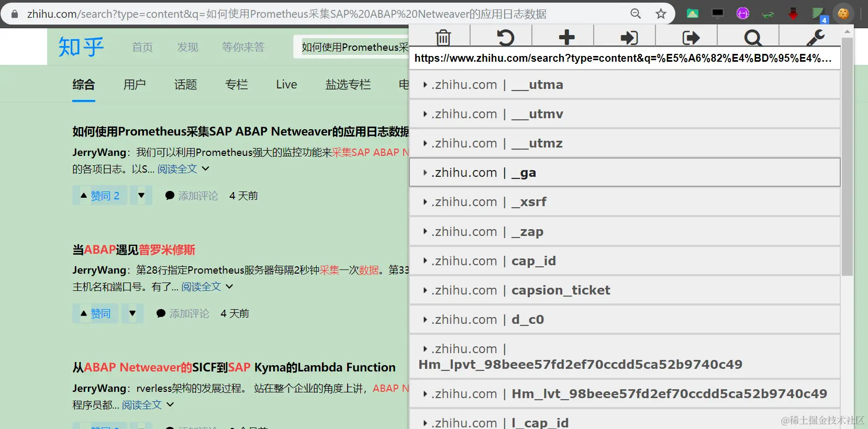Click the green glasses extension icon
The image size is (868, 429).
click(x=768, y=15)
